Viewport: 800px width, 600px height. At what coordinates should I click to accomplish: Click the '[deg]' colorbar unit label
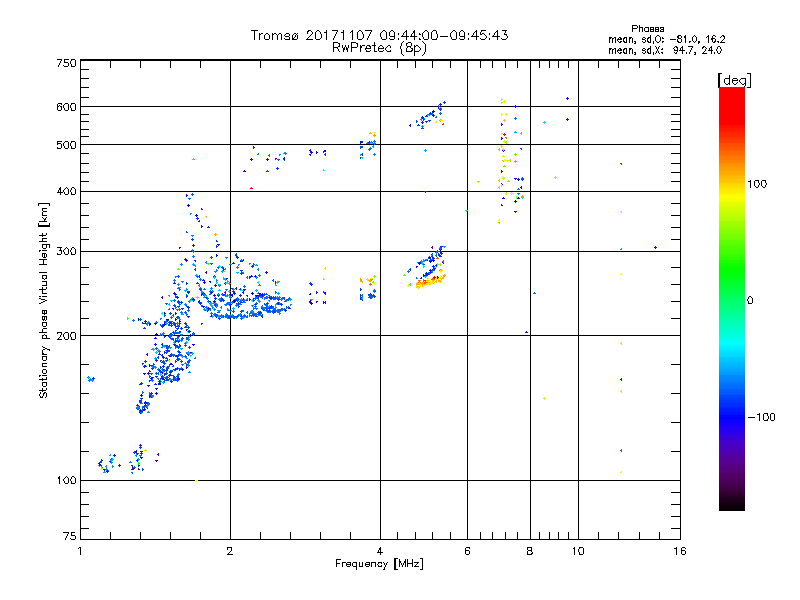(734, 80)
